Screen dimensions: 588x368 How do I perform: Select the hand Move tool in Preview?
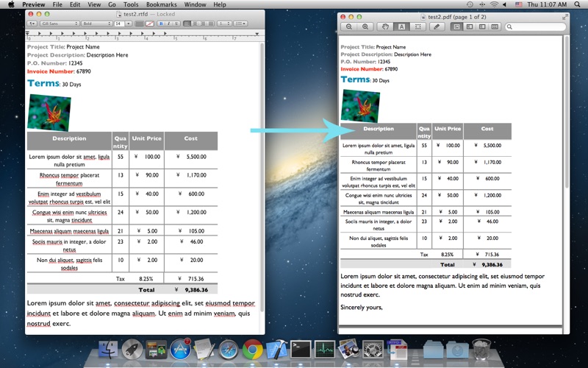coord(385,26)
